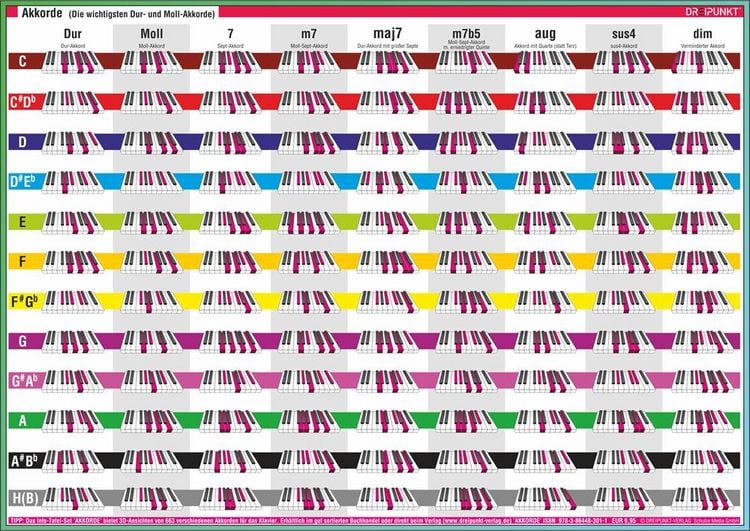Click the G 7 keyboard diagram
Image resolution: width=750 pixels, height=531 pixels.
pyautogui.click(x=230, y=342)
